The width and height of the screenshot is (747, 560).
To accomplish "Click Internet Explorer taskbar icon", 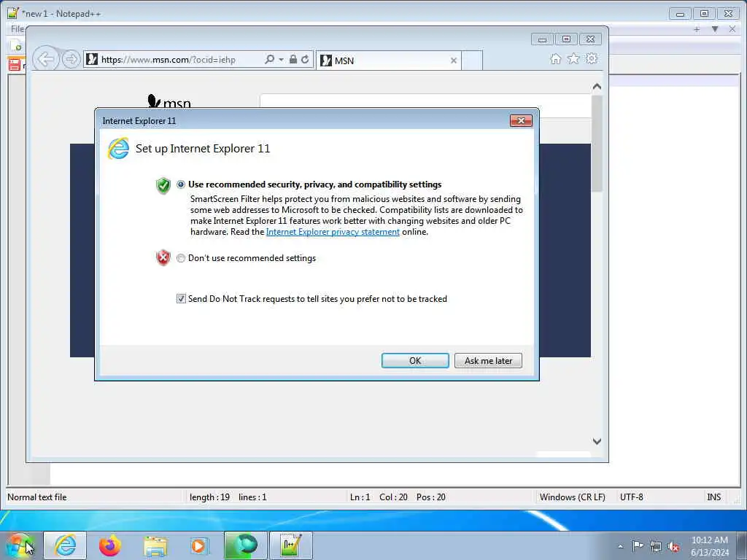I will tap(65, 545).
